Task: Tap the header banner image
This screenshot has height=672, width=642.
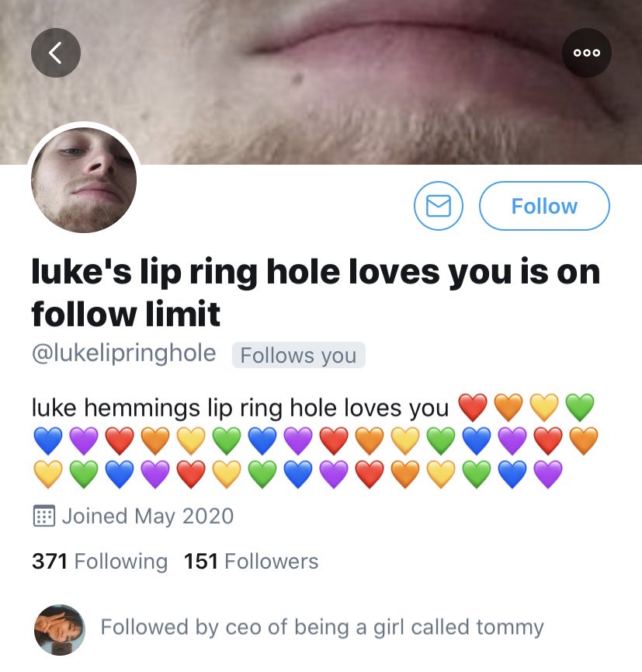Action: pos(321,82)
